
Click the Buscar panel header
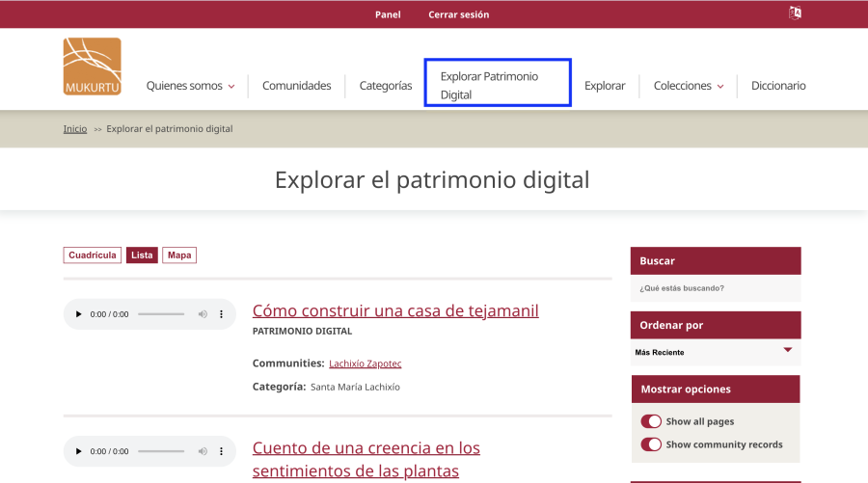[x=716, y=261]
